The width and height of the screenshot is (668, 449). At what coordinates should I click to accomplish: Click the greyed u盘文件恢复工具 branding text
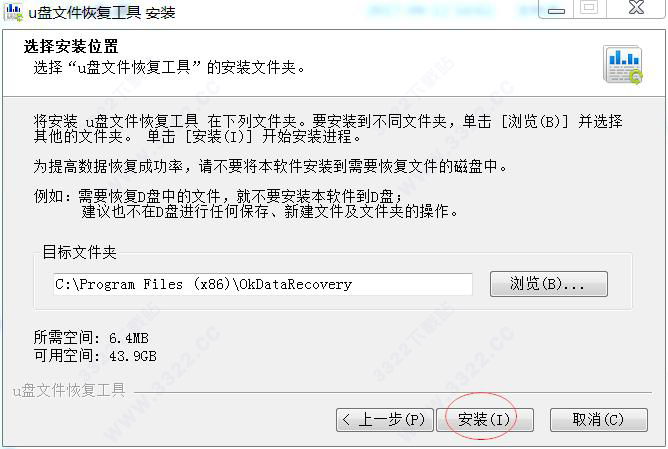pyautogui.click(x=69, y=390)
